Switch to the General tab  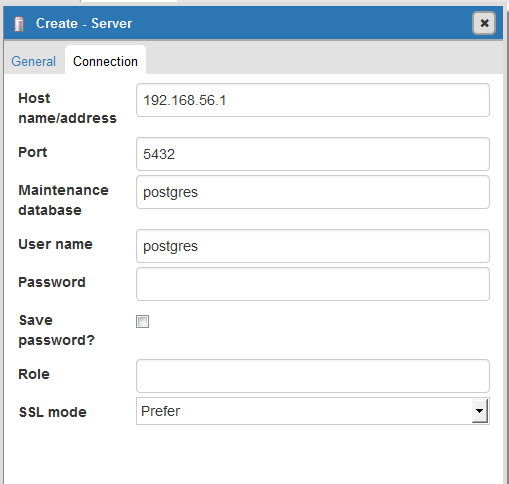34,61
